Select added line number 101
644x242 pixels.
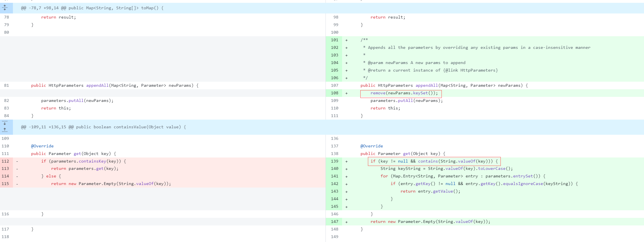coord(334,40)
